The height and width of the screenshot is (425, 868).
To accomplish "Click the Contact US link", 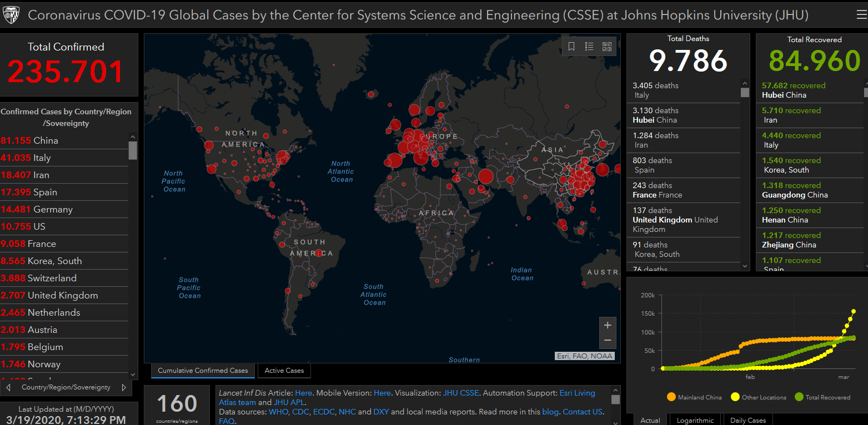I will pos(583,412).
